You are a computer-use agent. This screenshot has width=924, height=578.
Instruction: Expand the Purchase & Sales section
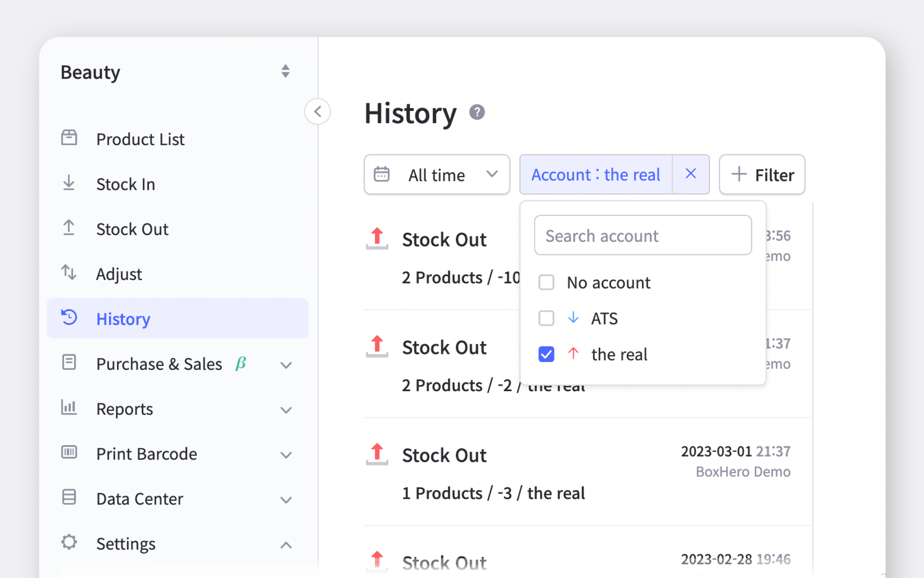286,364
